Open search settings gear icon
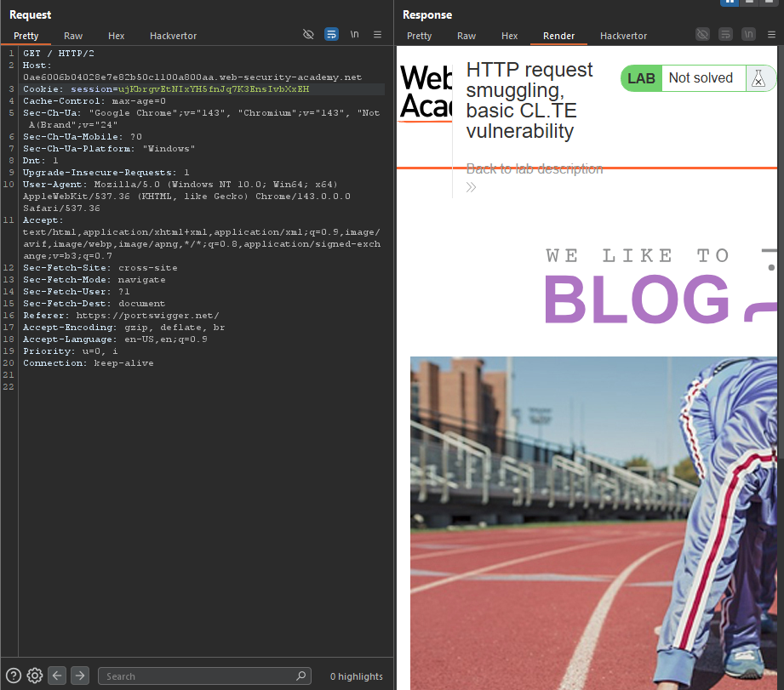This screenshot has width=784, height=690. click(35, 676)
